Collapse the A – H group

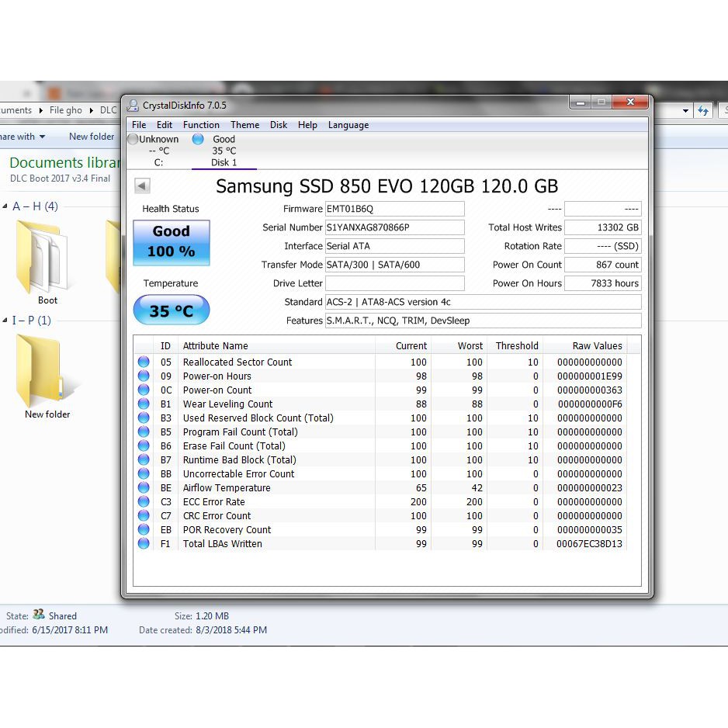point(5,206)
